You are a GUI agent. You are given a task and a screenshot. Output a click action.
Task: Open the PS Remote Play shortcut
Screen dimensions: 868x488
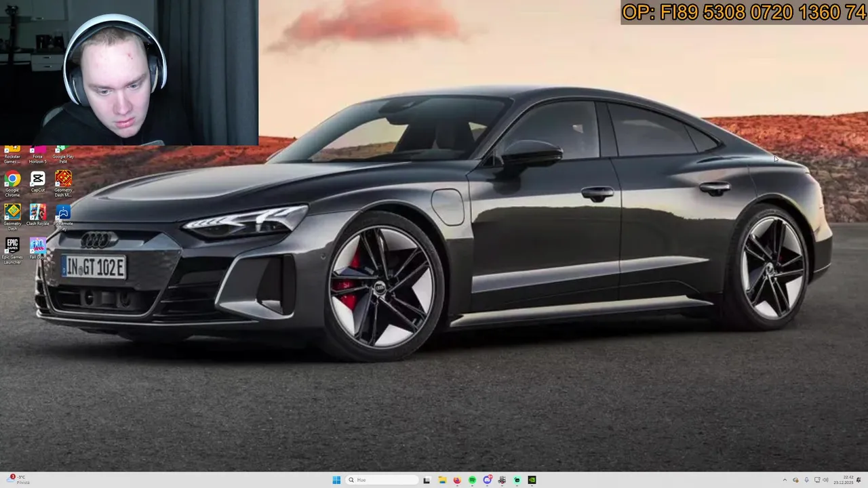point(63,217)
